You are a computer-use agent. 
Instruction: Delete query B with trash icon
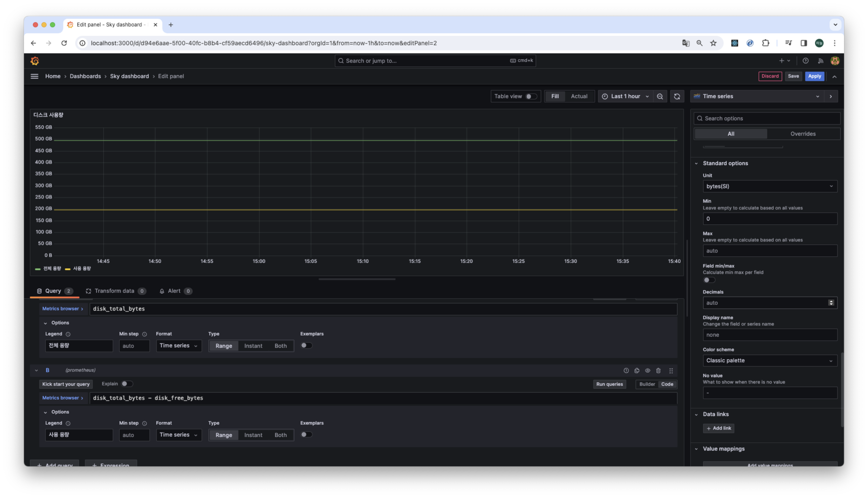[x=658, y=370]
